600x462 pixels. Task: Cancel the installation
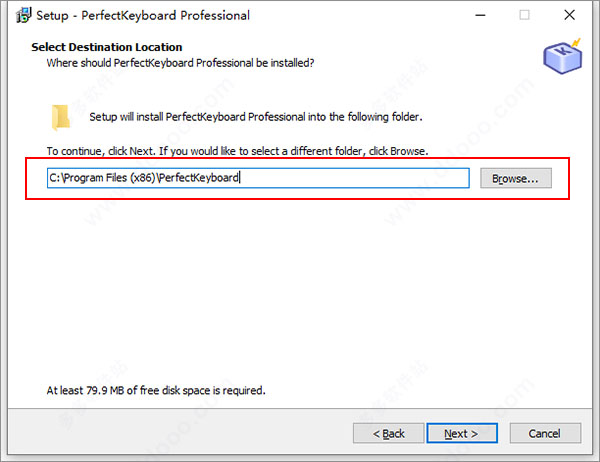[x=545, y=433]
